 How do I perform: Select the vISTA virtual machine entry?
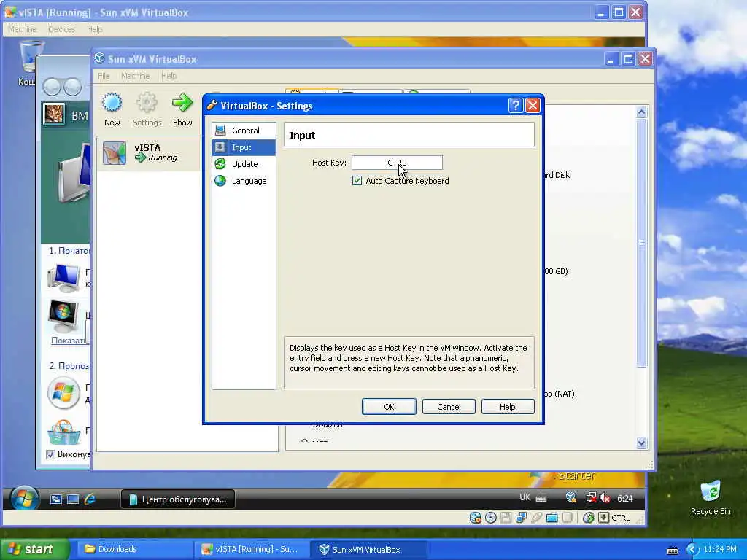150,153
